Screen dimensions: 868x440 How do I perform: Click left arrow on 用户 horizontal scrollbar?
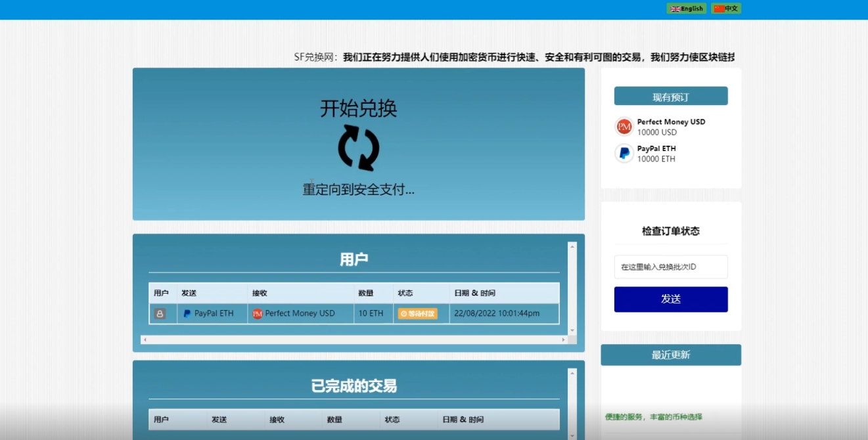(145, 340)
